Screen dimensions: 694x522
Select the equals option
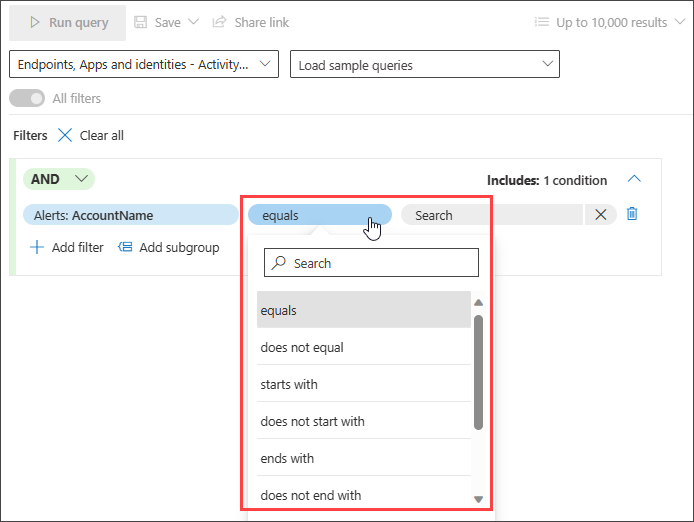(x=364, y=310)
